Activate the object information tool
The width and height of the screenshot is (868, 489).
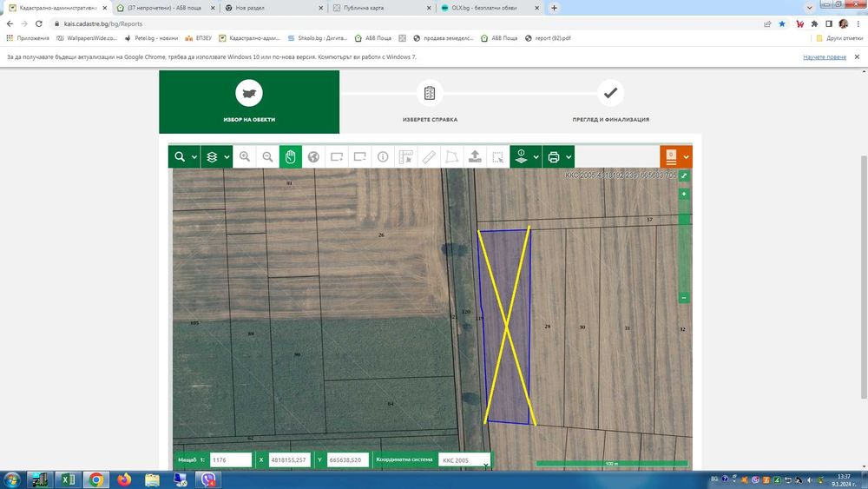[383, 157]
